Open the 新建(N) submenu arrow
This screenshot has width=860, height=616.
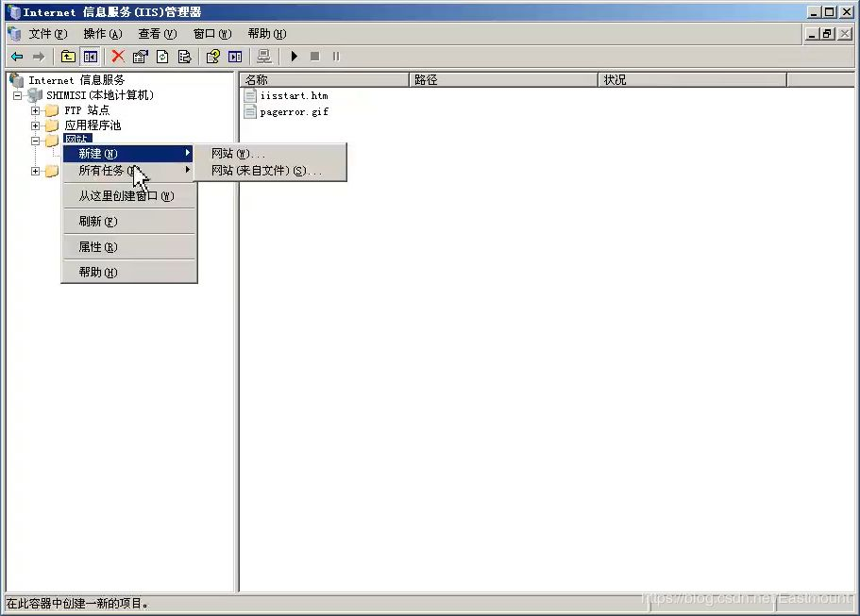(x=188, y=153)
